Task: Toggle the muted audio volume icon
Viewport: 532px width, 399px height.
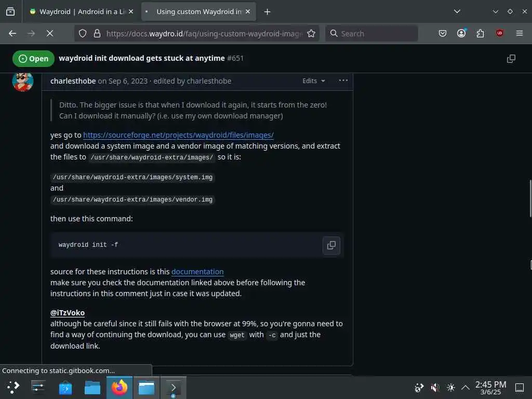Action: coord(435,388)
